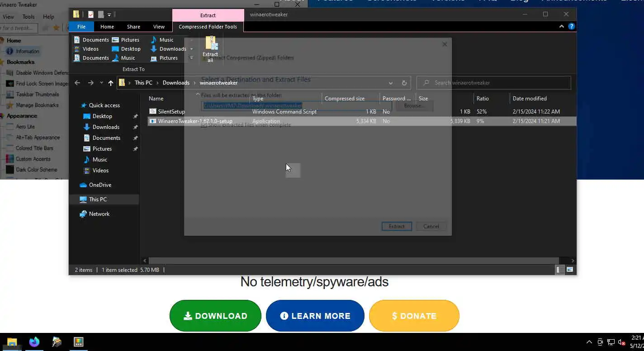Screen dimensions: 644x351
Task: Open Winaero Tweaker from the taskbar
Action: 79,342
